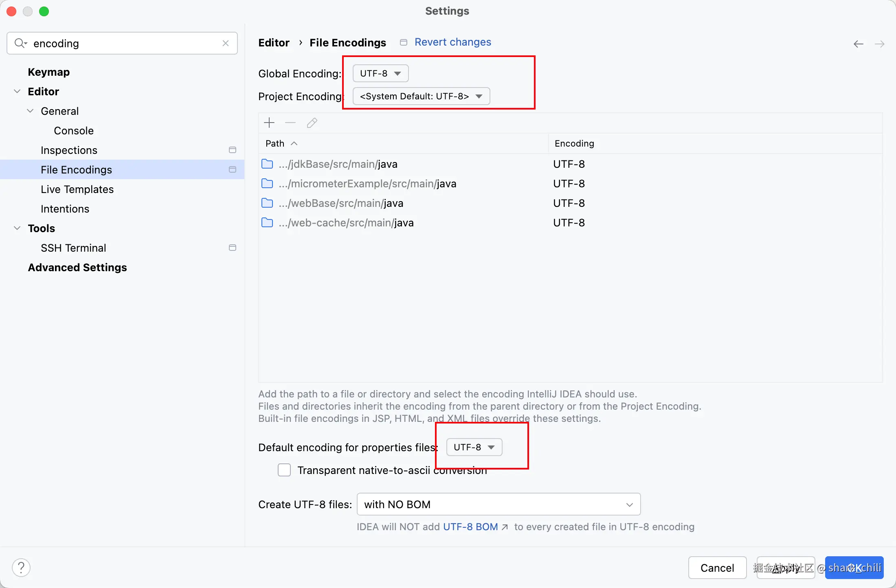Click the jdkBase java folder icon
This screenshot has height=588, width=896.
tap(267, 164)
